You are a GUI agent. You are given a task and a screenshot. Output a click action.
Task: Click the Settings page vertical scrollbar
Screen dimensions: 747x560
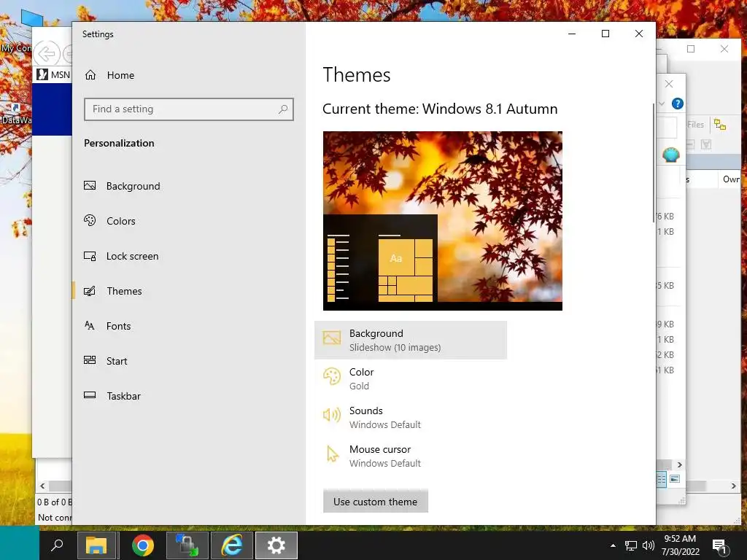click(653, 163)
